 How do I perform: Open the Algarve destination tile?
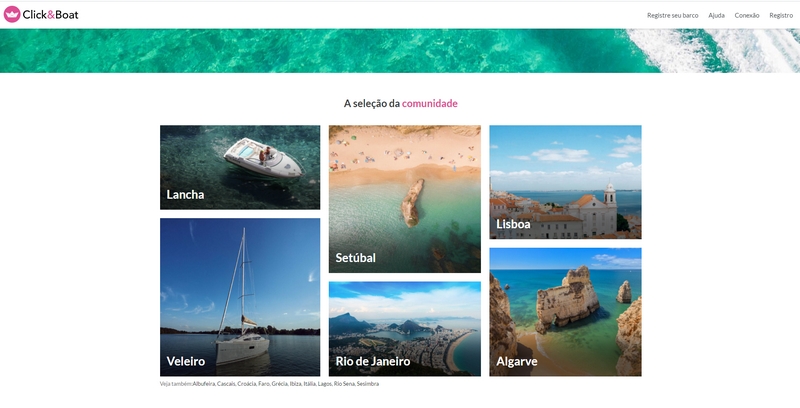pos(565,312)
